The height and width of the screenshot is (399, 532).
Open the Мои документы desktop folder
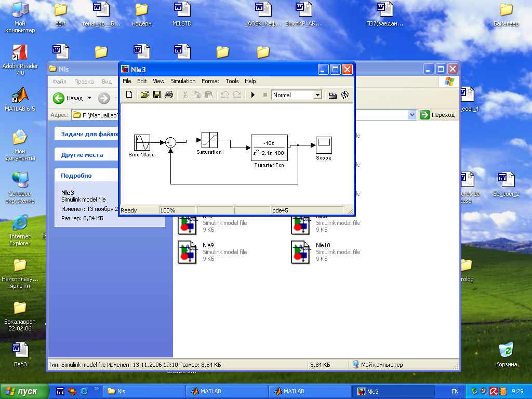pos(20,145)
